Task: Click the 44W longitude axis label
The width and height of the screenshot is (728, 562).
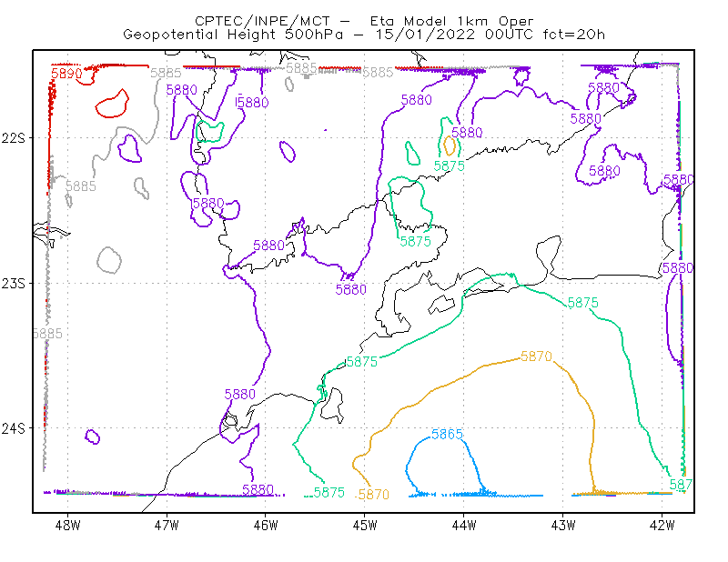Action: [x=464, y=526]
